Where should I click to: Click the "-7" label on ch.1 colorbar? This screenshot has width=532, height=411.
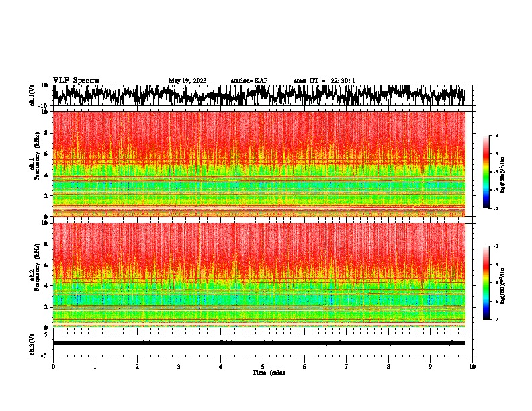[x=496, y=208]
